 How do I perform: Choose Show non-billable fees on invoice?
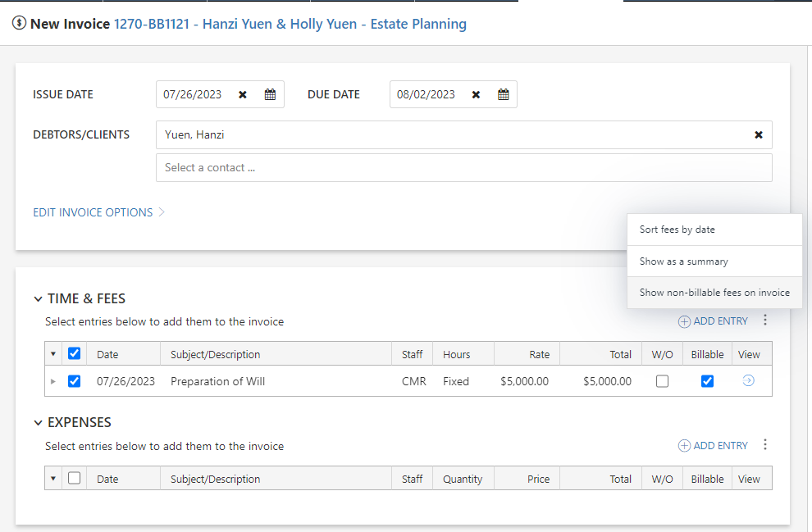click(714, 292)
